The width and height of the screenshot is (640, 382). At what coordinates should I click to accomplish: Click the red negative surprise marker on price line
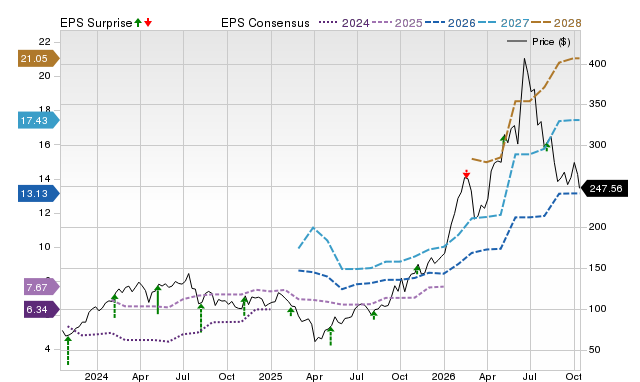click(466, 174)
